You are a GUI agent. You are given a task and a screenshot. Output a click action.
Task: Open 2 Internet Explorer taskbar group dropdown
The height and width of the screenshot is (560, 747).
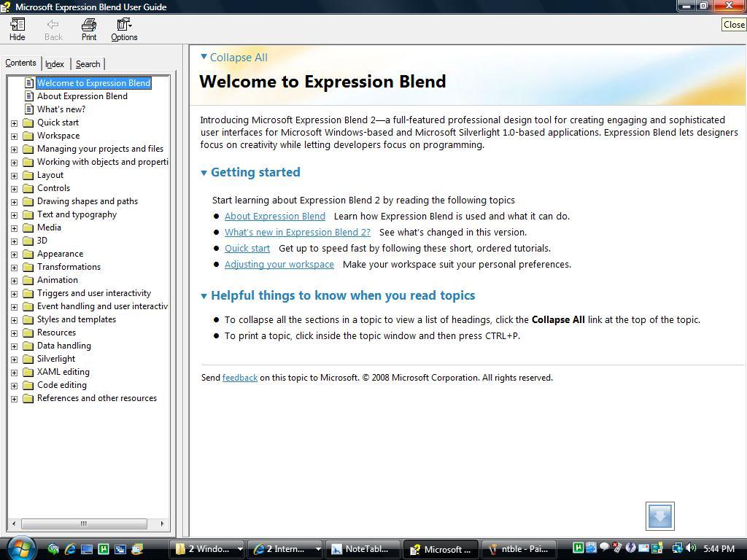point(317,549)
